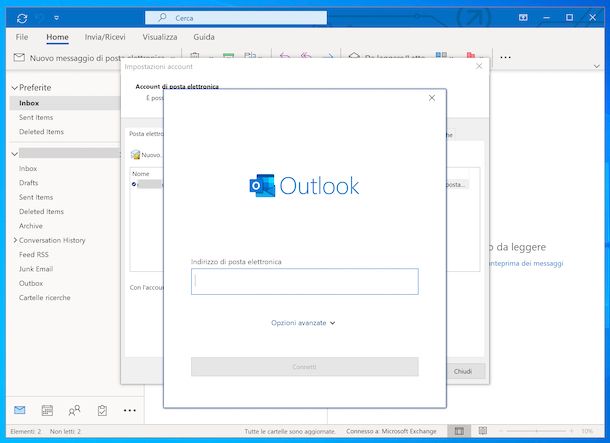Close the Outlook add-account dialog

click(x=432, y=98)
